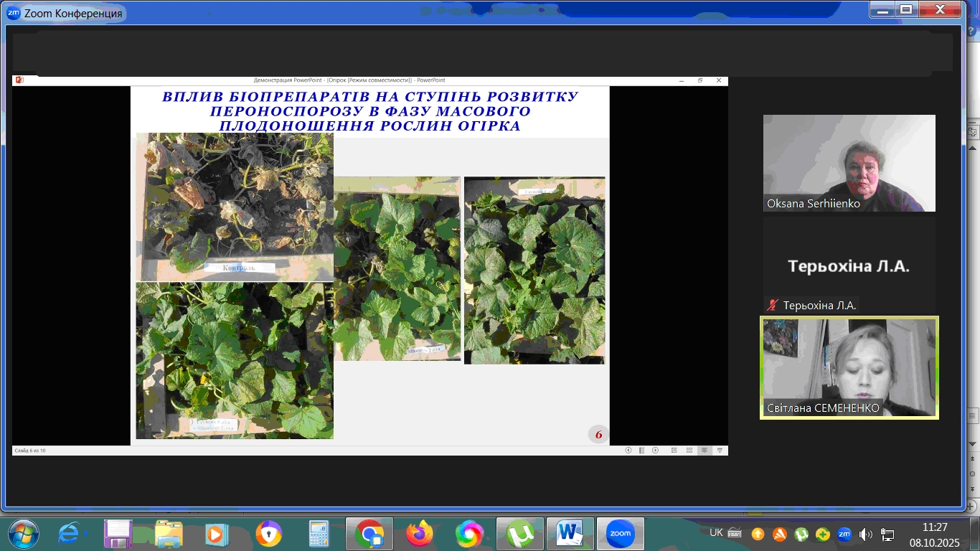This screenshot has height=551, width=980.
Task: Open Microsoft Word from taskbar
Action: (570, 534)
